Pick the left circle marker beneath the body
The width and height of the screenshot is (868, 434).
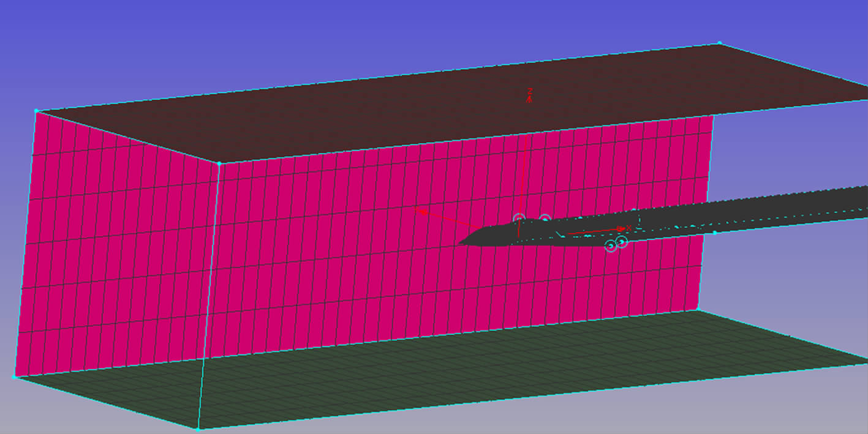[610, 246]
